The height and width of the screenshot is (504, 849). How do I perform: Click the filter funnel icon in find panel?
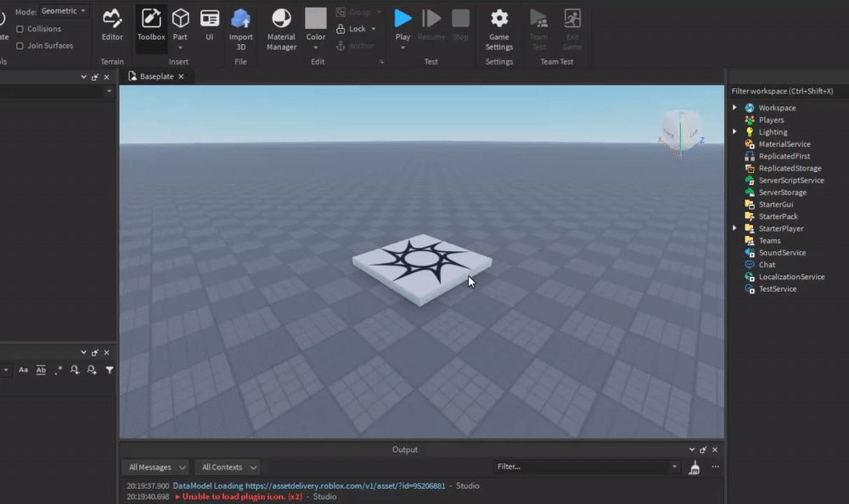pyautogui.click(x=110, y=370)
